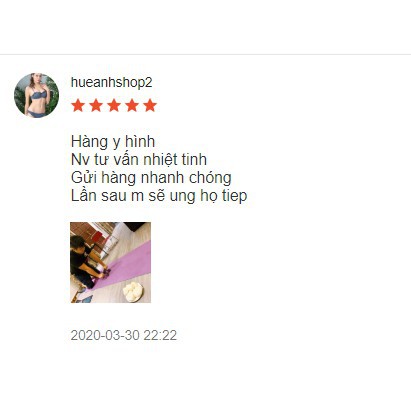Click the kneeling person in the review photo
Screen dimensions: 411x411
[x=85, y=263]
